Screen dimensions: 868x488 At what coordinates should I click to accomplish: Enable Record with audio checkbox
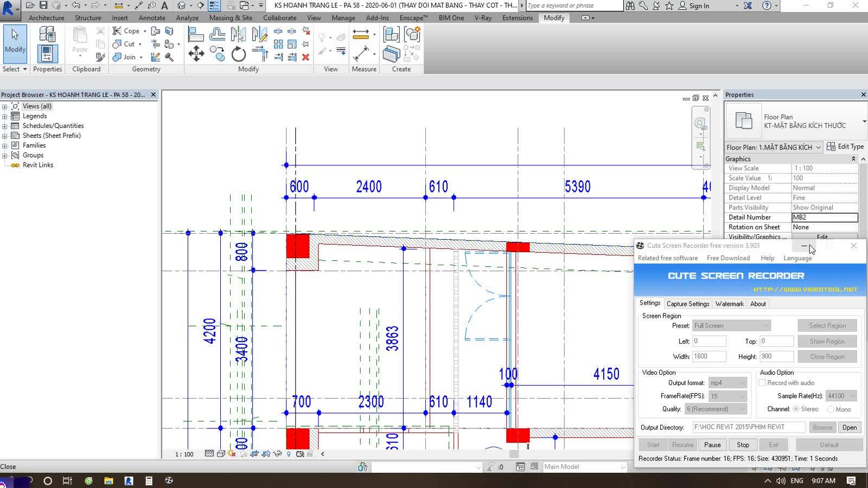[762, 383]
